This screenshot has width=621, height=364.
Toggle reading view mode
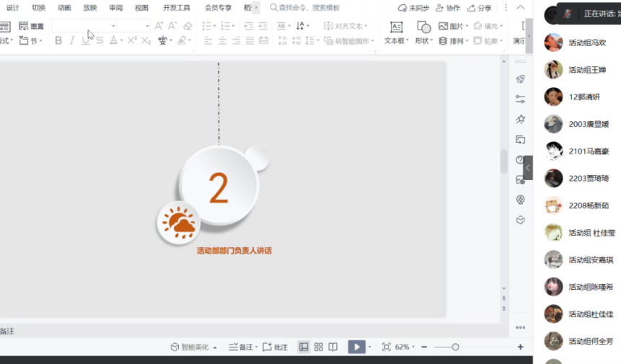[332, 347]
